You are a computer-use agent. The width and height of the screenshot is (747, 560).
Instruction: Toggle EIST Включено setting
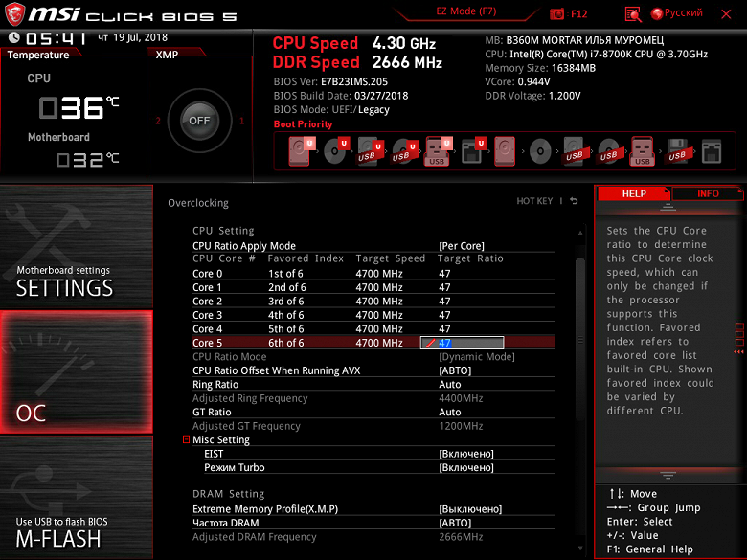coord(466,454)
